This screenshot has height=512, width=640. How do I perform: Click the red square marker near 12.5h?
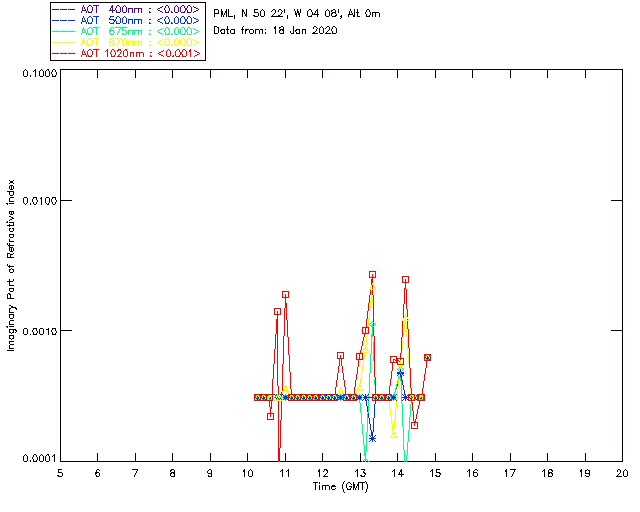coord(340,356)
